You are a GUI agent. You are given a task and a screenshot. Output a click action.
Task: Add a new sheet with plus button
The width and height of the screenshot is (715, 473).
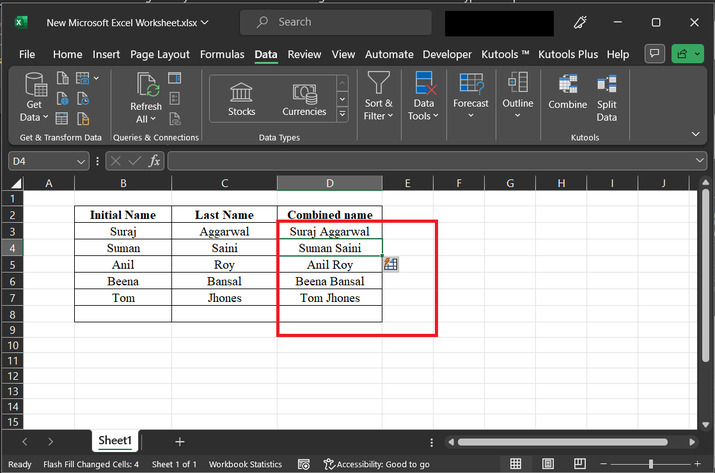click(x=180, y=441)
